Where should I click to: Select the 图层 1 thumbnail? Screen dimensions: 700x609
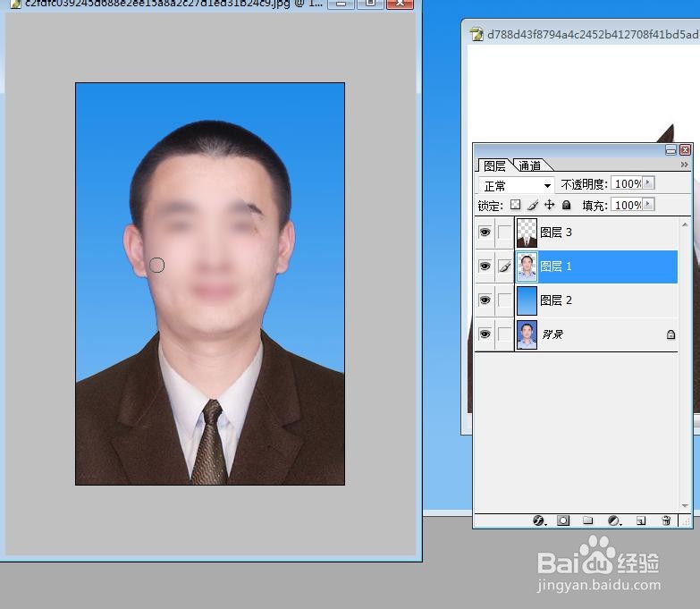click(x=527, y=266)
